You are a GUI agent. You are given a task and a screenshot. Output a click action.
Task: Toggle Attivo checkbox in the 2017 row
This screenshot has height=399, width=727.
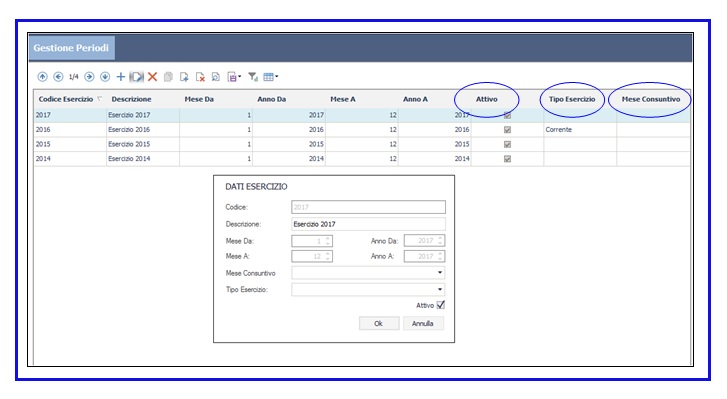coord(507,115)
